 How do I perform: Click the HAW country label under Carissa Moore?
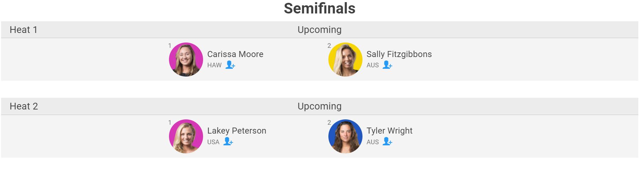click(x=214, y=65)
